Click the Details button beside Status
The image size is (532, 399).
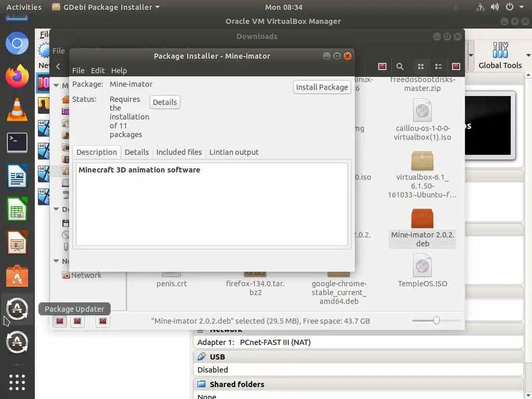pos(165,102)
